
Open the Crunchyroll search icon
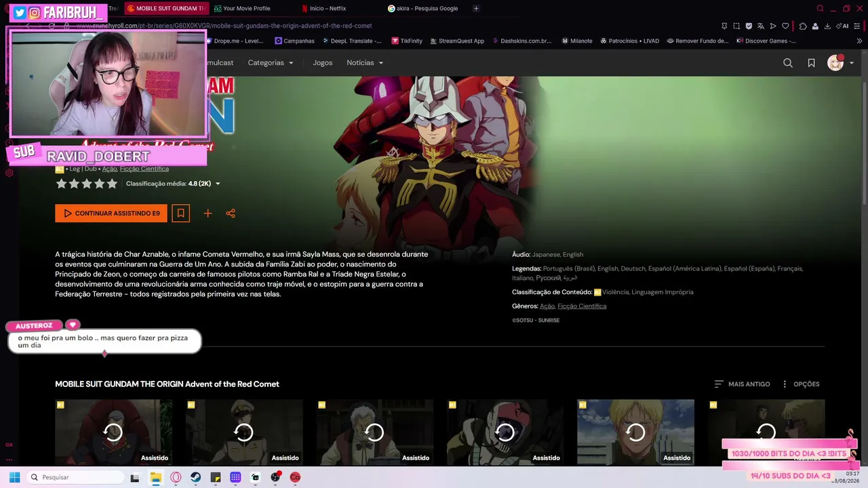tap(787, 62)
